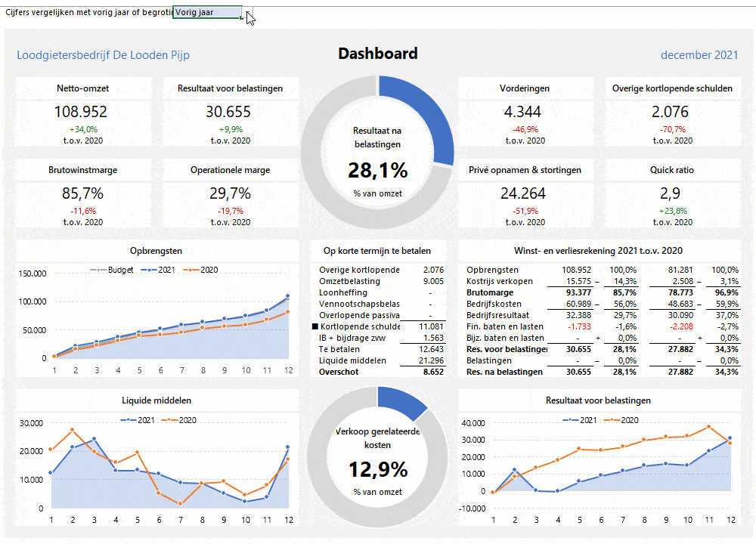The image size is (756, 544).
Task: Select the "Vorig jaar" comparison cell
Action: [x=206, y=13]
